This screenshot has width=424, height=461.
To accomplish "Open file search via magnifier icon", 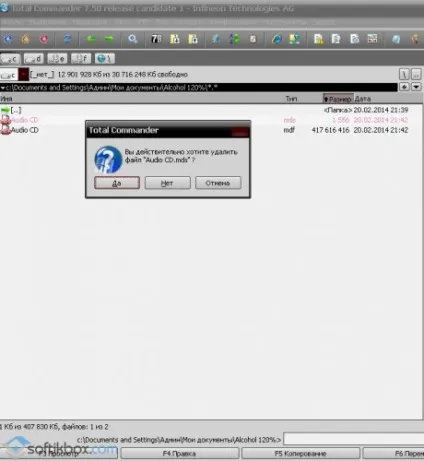I will [x=133, y=39].
